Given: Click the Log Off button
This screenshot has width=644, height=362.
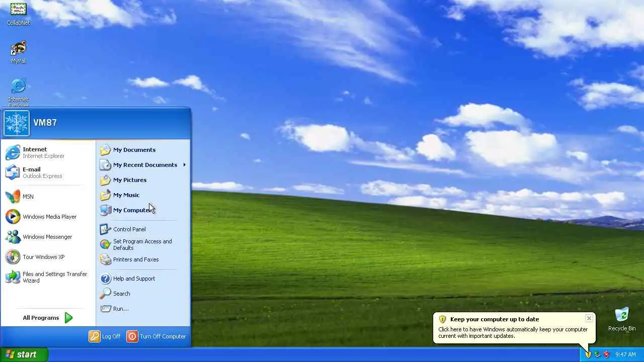Looking at the screenshot, I should point(105,336).
